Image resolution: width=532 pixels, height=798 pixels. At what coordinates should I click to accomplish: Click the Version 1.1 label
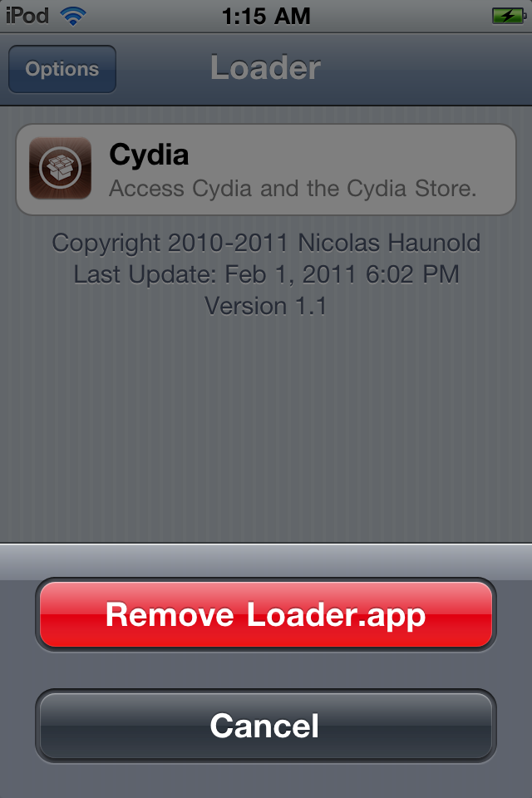click(266, 306)
